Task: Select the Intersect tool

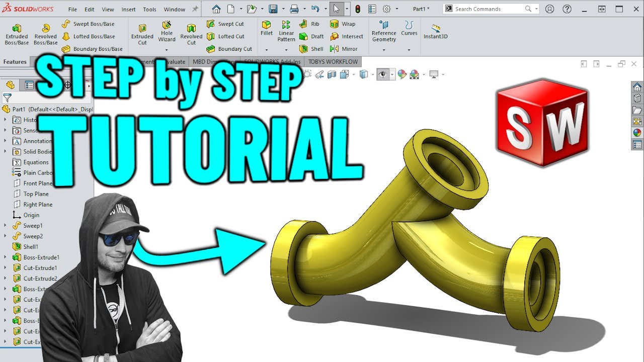Action: click(x=347, y=36)
